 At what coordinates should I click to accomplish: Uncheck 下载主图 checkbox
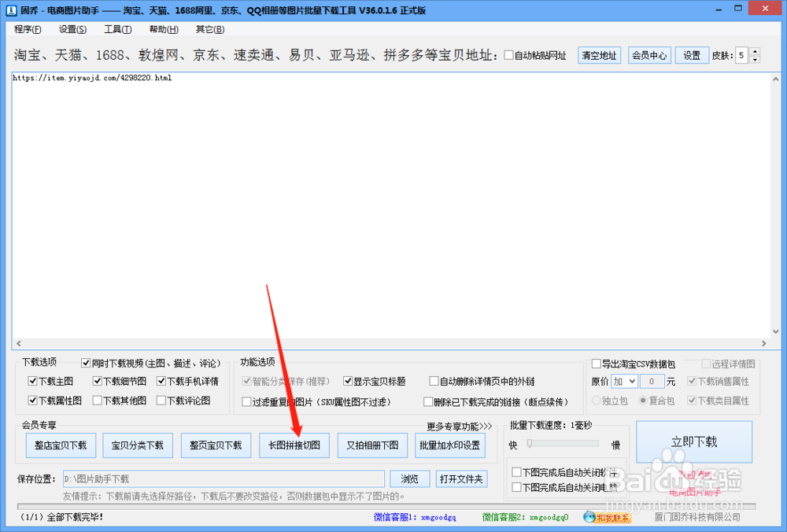pyautogui.click(x=32, y=382)
